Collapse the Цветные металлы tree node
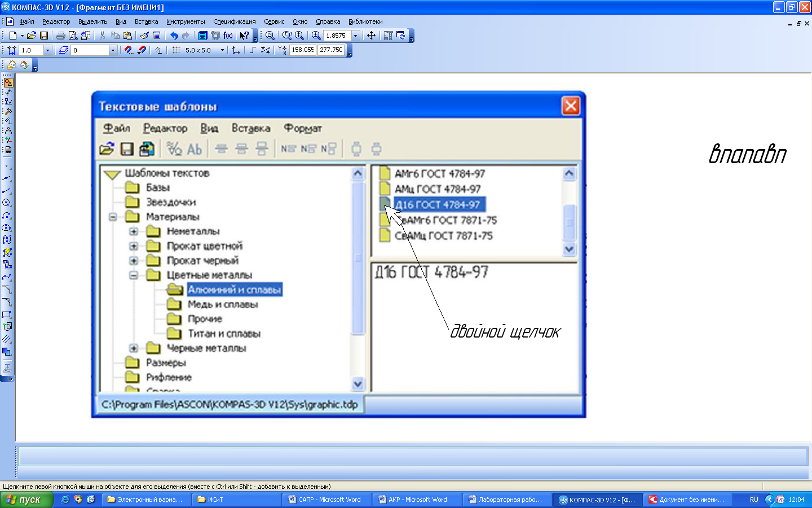Image resolution: width=812 pixels, height=508 pixels. pyautogui.click(x=134, y=275)
